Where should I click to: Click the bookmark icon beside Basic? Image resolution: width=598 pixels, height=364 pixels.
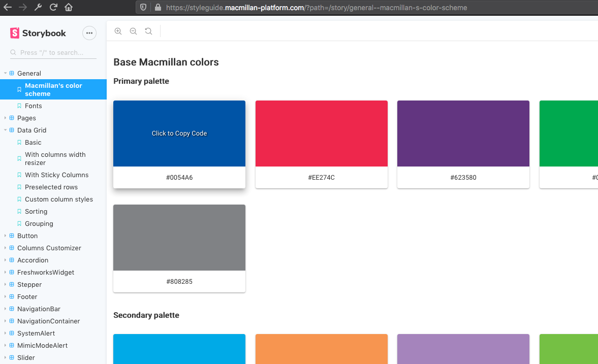(x=19, y=143)
